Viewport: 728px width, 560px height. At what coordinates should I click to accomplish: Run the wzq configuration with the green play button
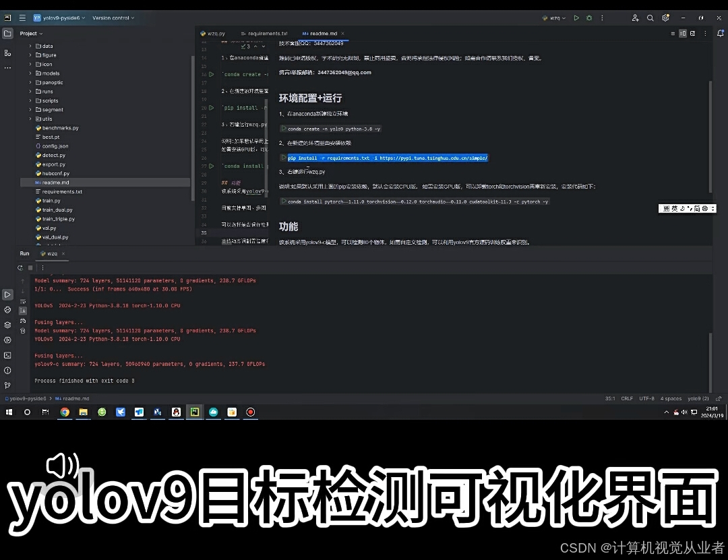[576, 18]
